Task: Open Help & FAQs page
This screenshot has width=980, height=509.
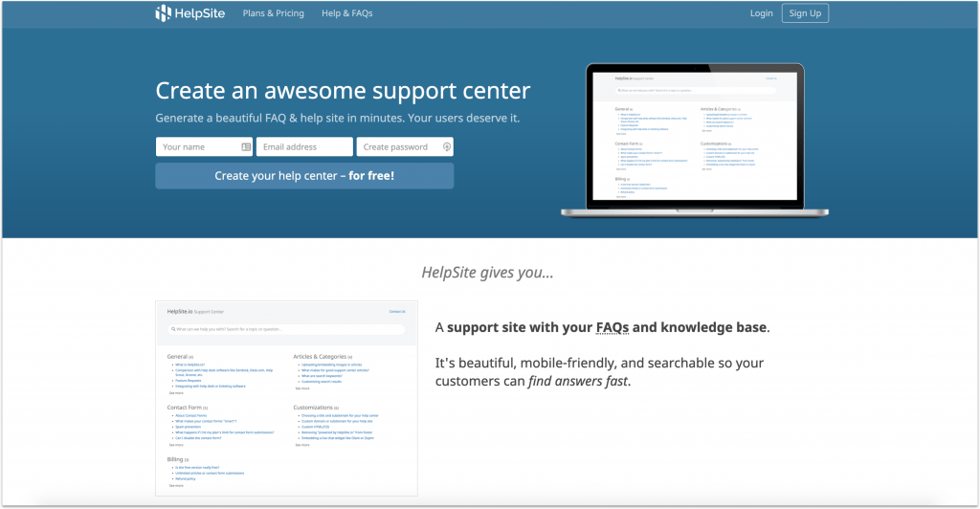Action: 346,13
